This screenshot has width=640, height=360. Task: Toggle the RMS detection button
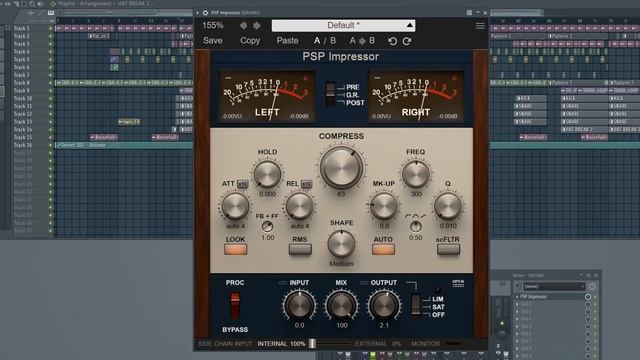point(300,249)
